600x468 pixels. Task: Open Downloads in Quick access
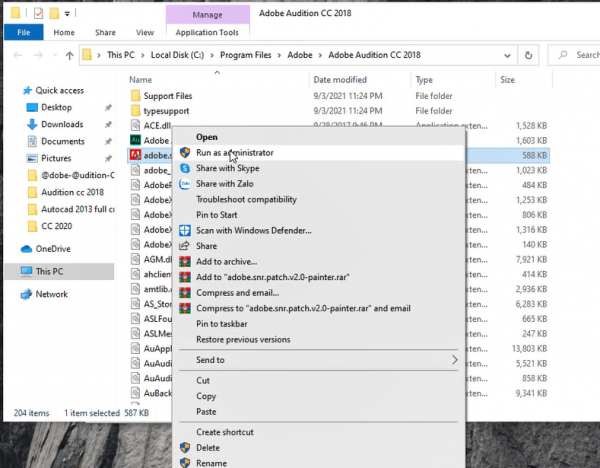[x=62, y=124]
